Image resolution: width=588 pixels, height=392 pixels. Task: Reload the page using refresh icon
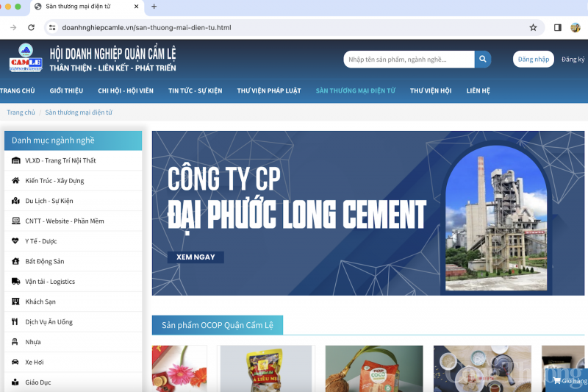[x=31, y=27]
